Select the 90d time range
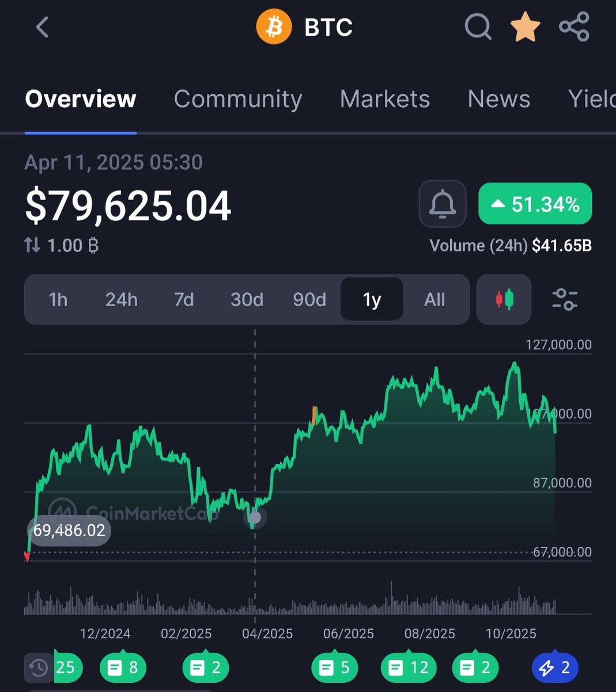Viewport: 616px width, 692px height. (x=309, y=300)
